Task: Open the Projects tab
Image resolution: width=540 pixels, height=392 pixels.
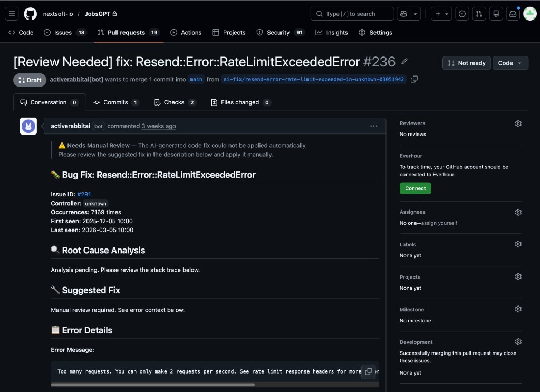Action: point(229,32)
